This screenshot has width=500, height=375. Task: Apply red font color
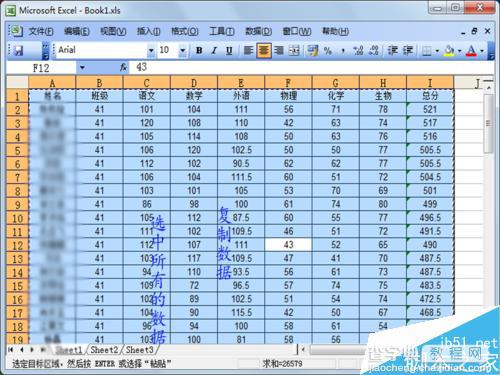point(471,51)
